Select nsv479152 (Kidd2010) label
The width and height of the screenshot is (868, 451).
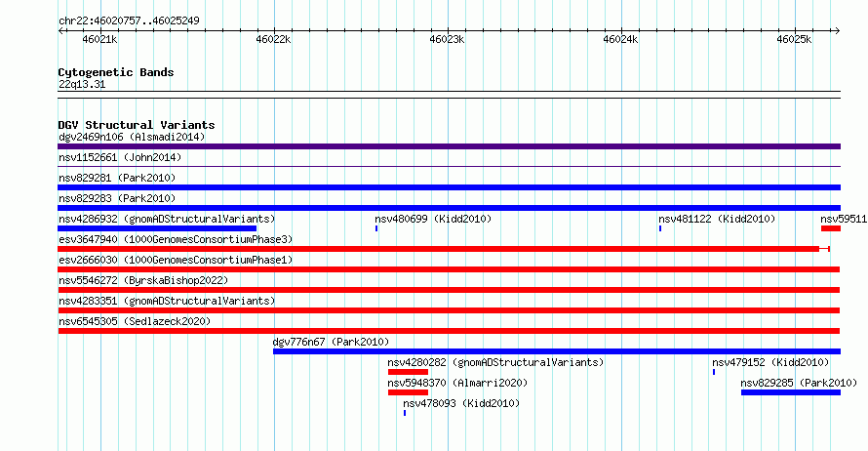pos(770,362)
